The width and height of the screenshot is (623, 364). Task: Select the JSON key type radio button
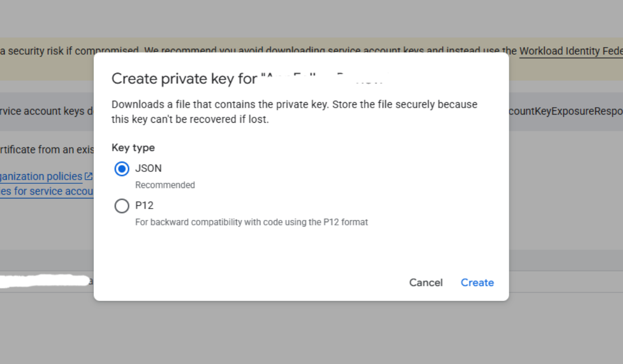pyautogui.click(x=122, y=169)
